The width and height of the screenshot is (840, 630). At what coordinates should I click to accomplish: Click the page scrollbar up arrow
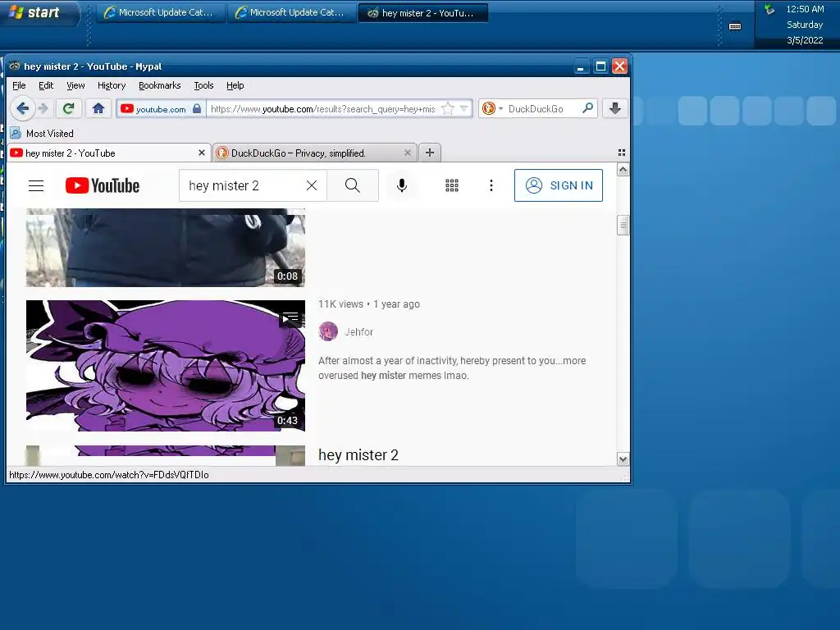click(x=623, y=170)
